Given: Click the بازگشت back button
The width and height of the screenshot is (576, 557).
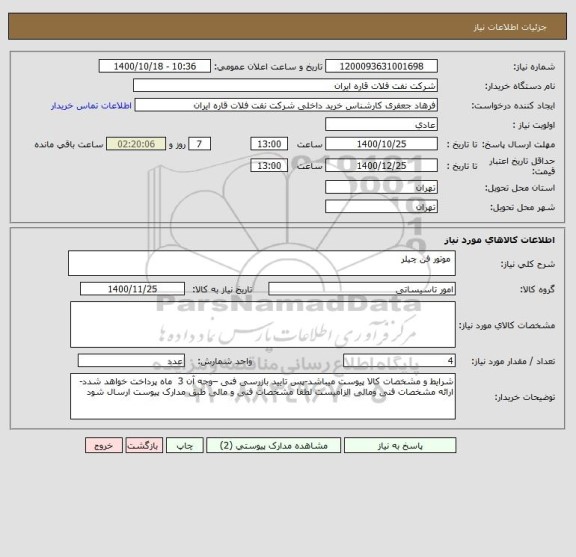Looking at the screenshot, I should click(144, 445).
